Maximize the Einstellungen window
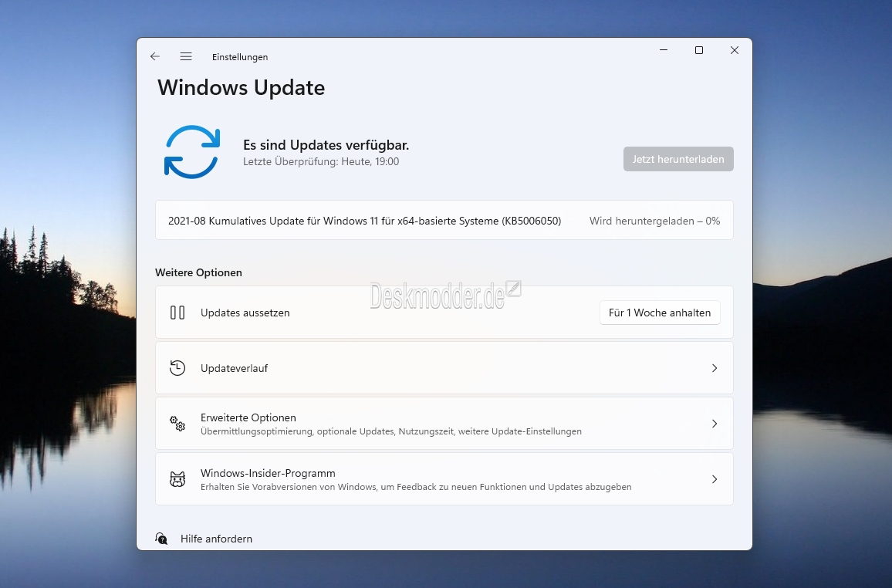This screenshot has height=588, width=892. point(699,50)
